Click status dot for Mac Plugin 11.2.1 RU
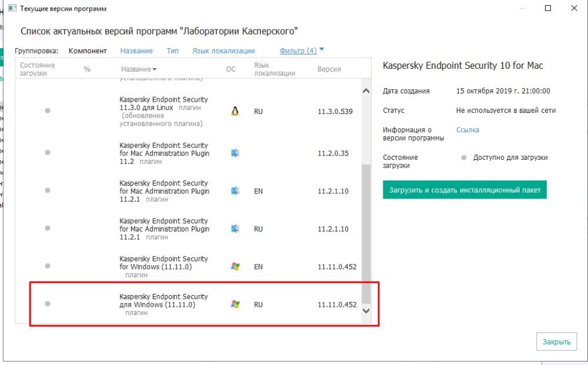Screen dimensions: 588x365 coord(48,228)
